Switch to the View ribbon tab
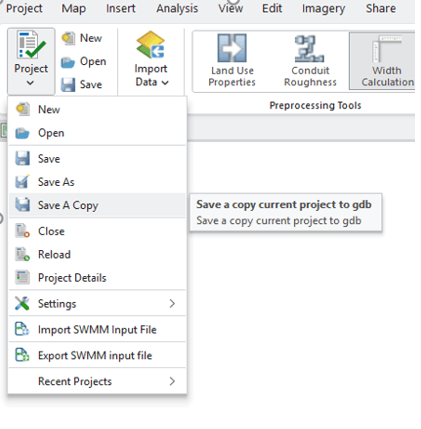Screen dimensions: 421x429 pos(231,9)
